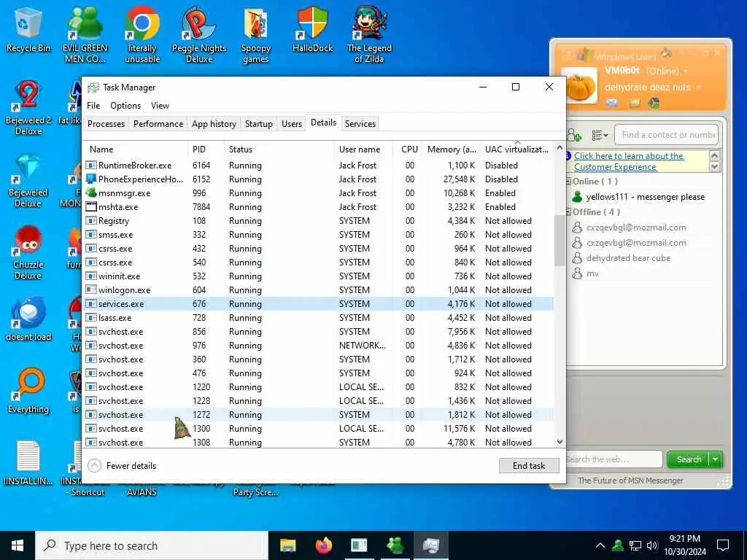The image size is (747, 560).
Task: Open the Spoopy games folder icon
Action: click(x=256, y=35)
